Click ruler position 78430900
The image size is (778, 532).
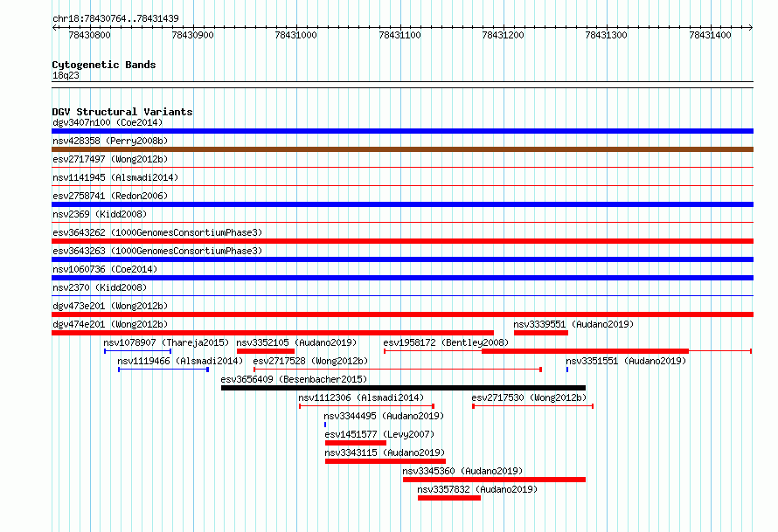click(x=192, y=35)
